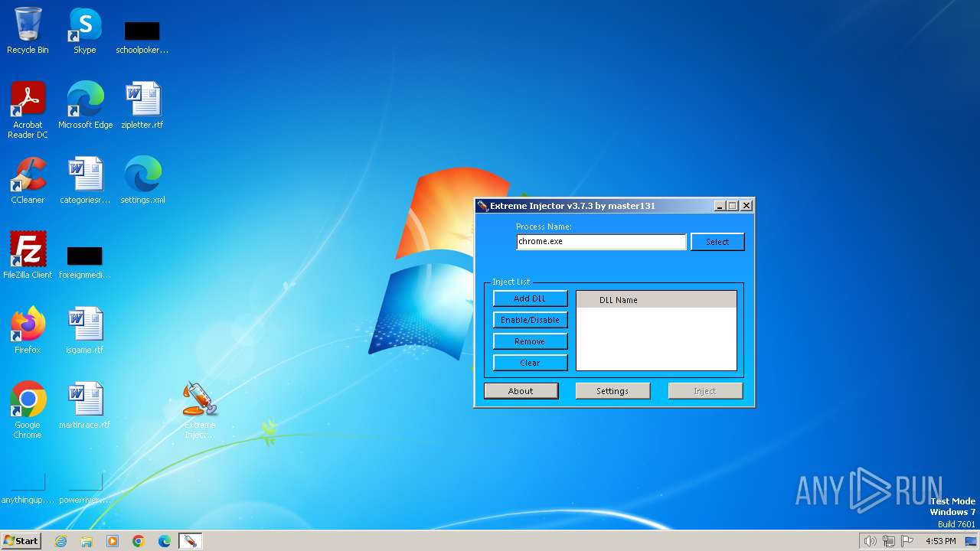
Task: Open Google Chrome desktop shortcut
Action: (x=28, y=409)
